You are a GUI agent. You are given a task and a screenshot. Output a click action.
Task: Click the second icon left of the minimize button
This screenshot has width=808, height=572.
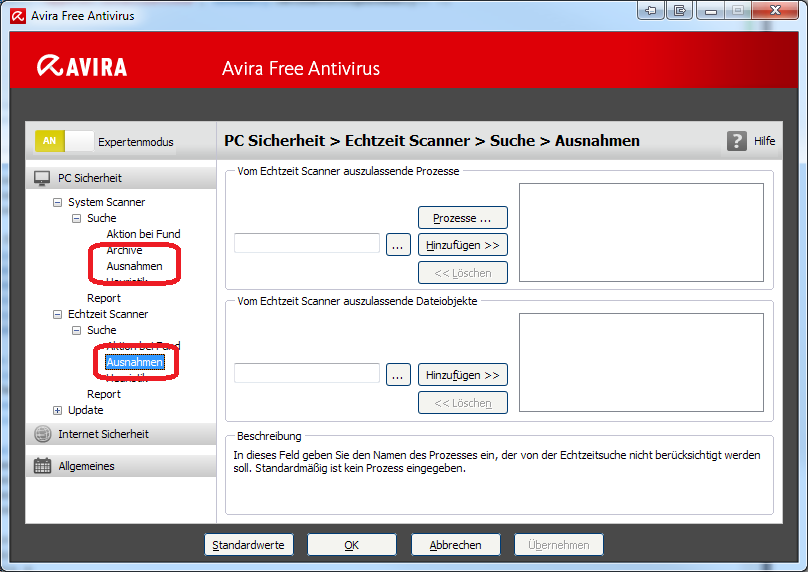click(680, 10)
